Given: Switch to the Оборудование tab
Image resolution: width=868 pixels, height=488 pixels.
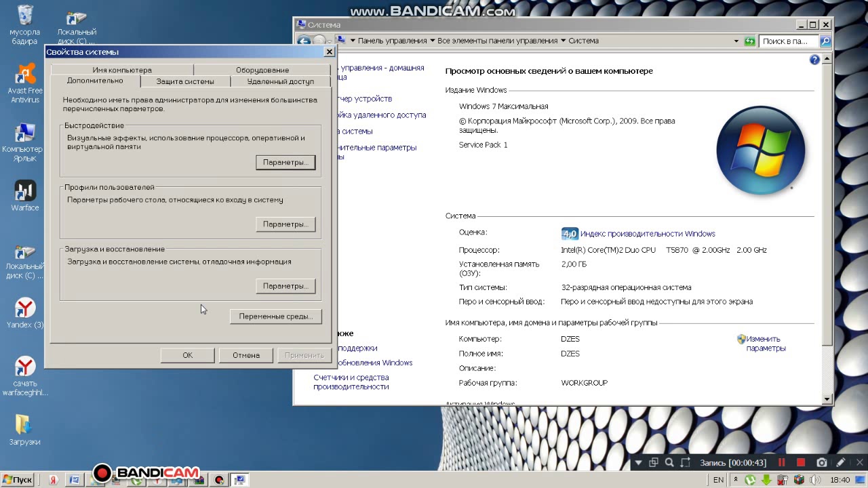Looking at the screenshot, I should click(x=262, y=70).
